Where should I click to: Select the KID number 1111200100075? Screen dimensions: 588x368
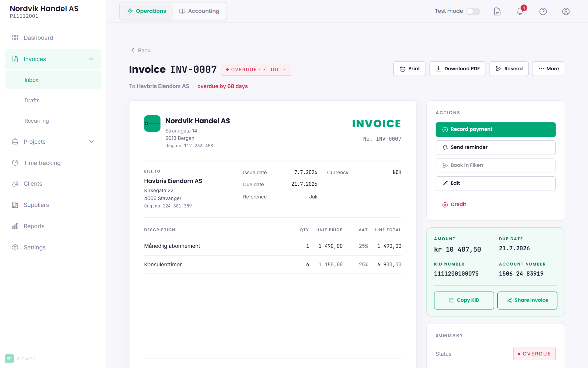pyautogui.click(x=456, y=274)
